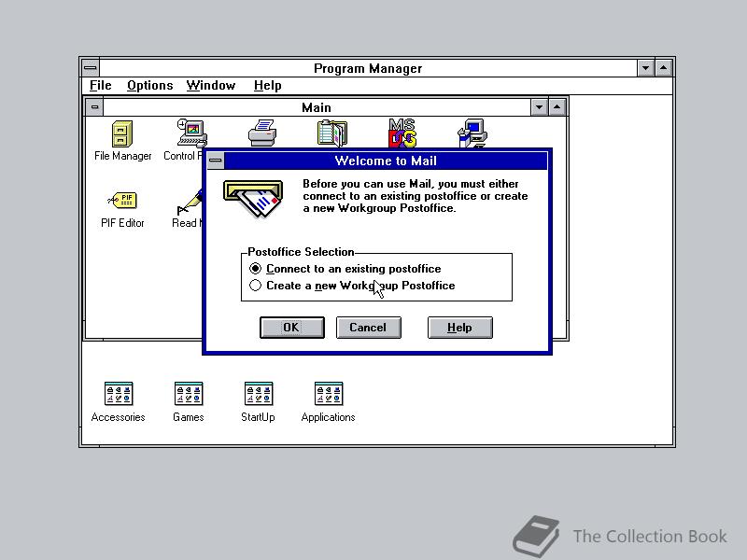This screenshot has width=747, height=560.
Task: Click the Main window title bar
Action: [x=317, y=107]
